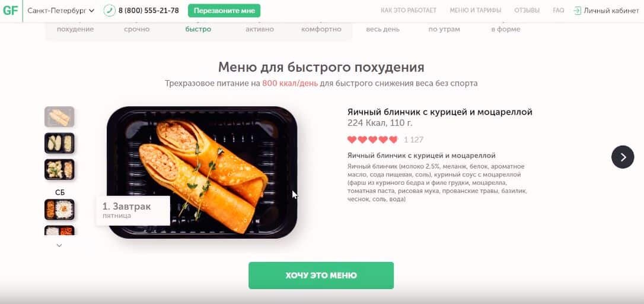Screen dimensions: 644x304
Task: Switch to the весь день plan tab
Action: tap(383, 29)
